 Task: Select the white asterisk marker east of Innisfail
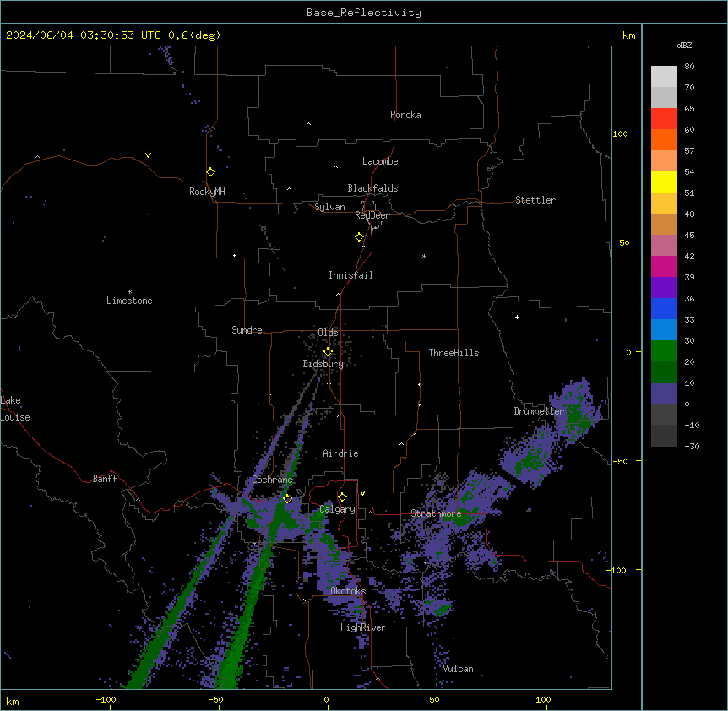pos(424,256)
